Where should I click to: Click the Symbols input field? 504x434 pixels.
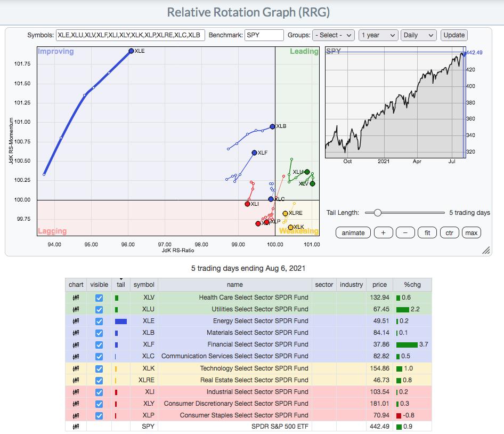pyautogui.click(x=130, y=35)
